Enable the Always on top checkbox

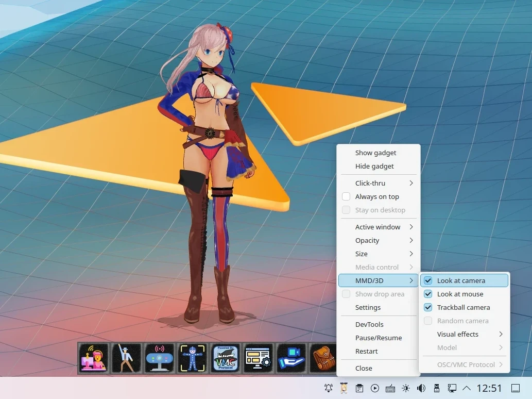(x=346, y=196)
